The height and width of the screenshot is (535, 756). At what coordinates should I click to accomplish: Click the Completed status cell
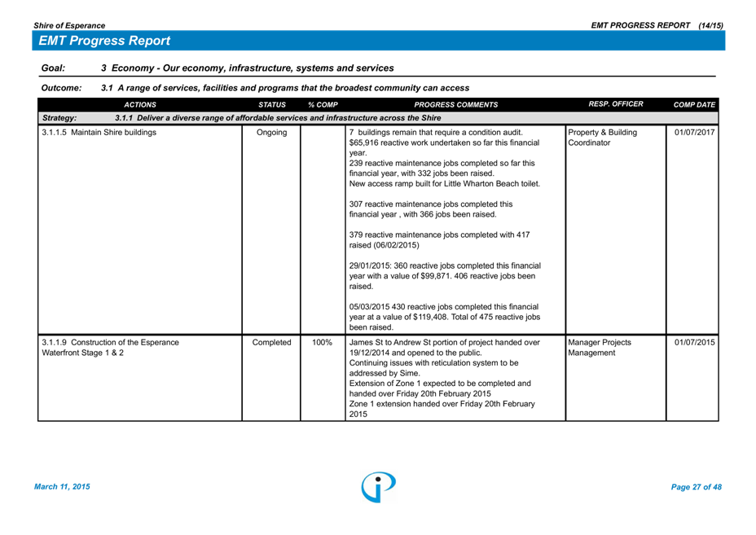(271, 343)
